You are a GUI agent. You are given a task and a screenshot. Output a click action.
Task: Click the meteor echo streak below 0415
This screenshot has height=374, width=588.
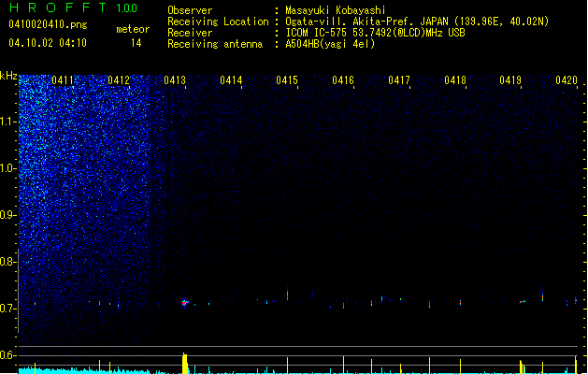288,294
